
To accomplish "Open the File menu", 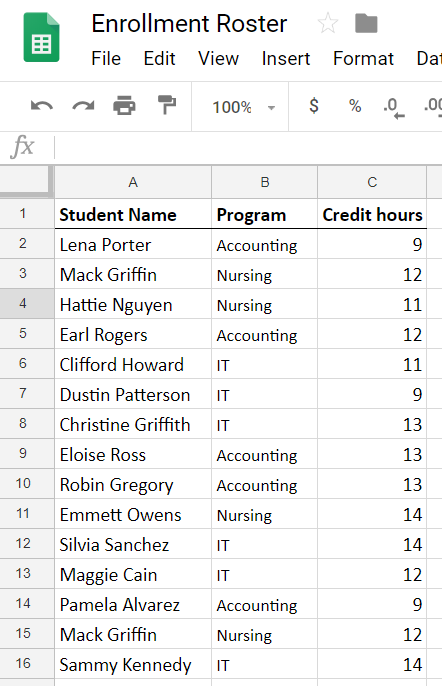I will pyautogui.click(x=106, y=59).
